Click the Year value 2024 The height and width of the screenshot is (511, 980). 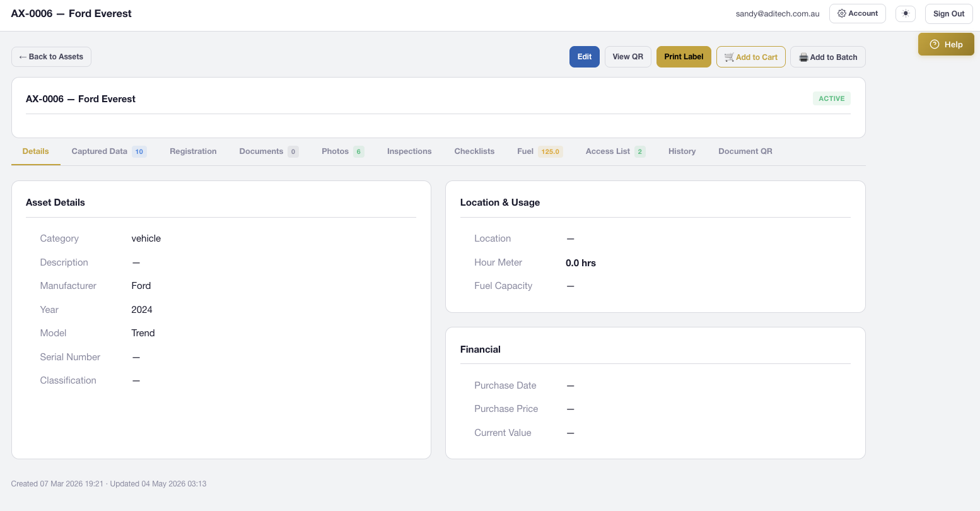coord(142,310)
